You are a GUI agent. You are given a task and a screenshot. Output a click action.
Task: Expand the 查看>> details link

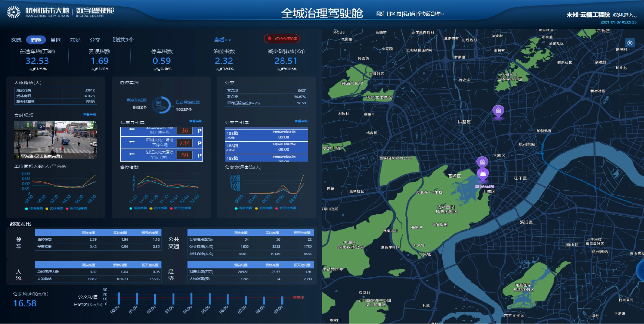pos(223,40)
